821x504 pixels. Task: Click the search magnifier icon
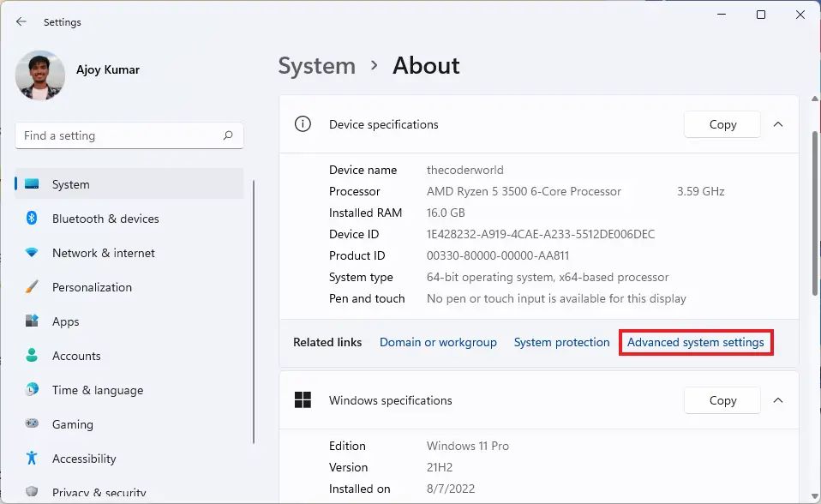tap(228, 135)
